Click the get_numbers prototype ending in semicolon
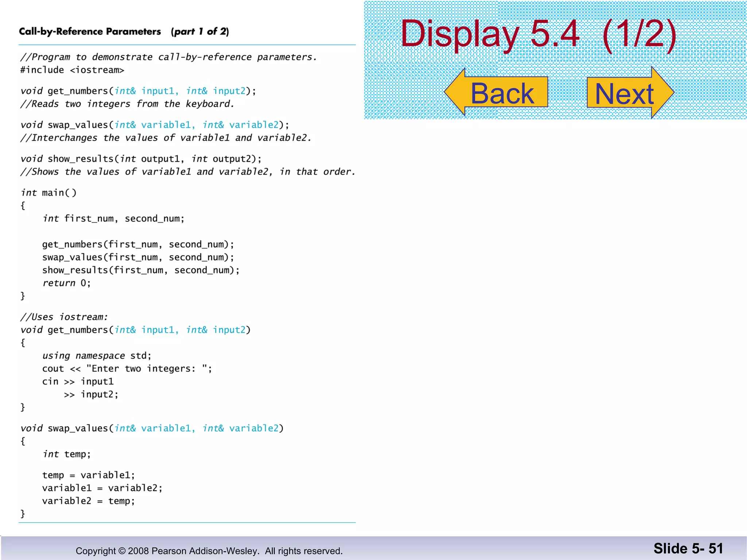The height and width of the screenshot is (560, 747). tap(138, 91)
